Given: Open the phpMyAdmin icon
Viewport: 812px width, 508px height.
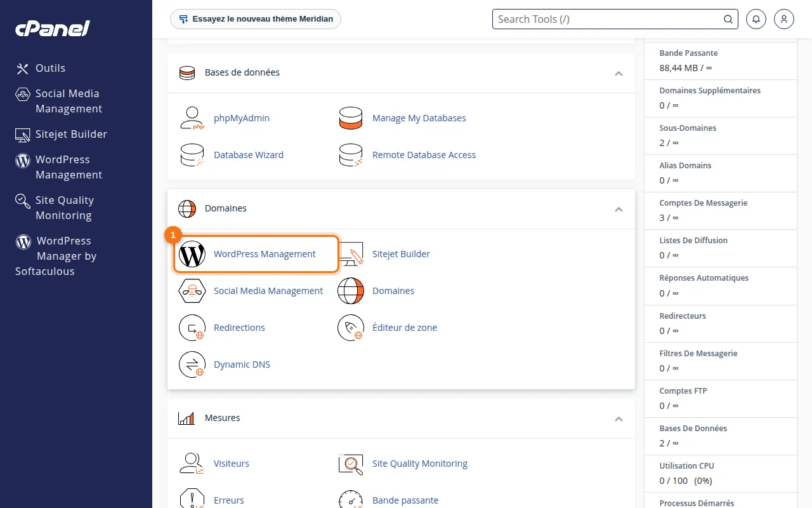Looking at the screenshot, I should (192, 118).
